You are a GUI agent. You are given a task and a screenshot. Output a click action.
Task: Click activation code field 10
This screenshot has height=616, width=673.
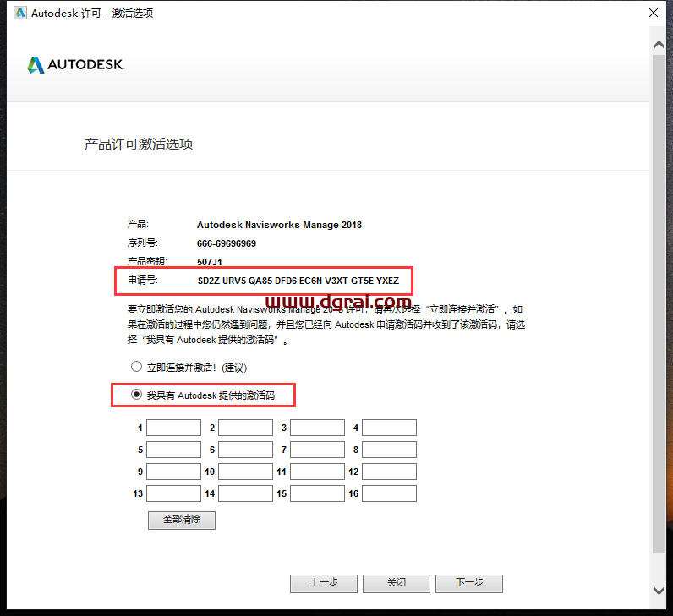(x=245, y=472)
